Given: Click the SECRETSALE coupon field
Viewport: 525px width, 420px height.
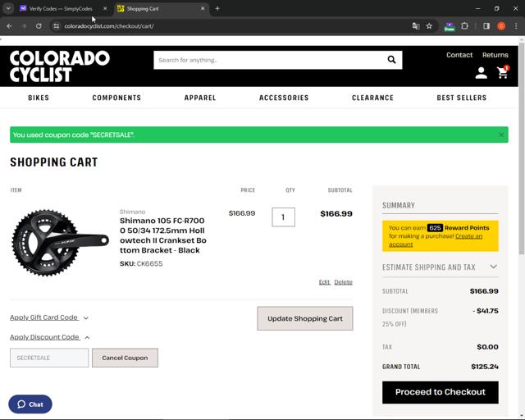Looking at the screenshot, I should click(49, 358).
